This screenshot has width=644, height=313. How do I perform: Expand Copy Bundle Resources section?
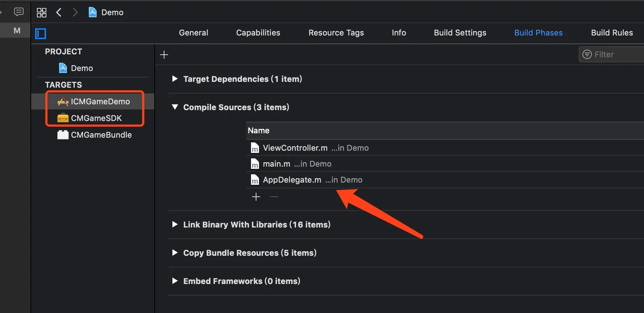(175, 253)
